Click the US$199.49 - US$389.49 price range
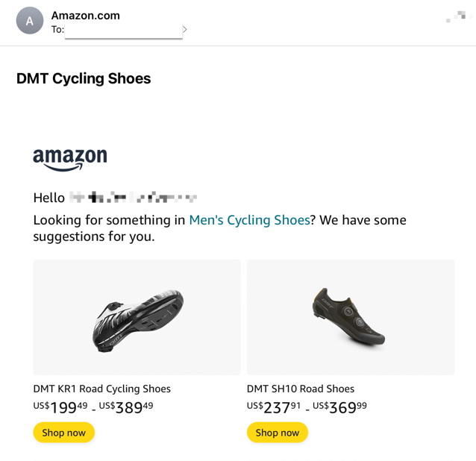 click(93, 407)
